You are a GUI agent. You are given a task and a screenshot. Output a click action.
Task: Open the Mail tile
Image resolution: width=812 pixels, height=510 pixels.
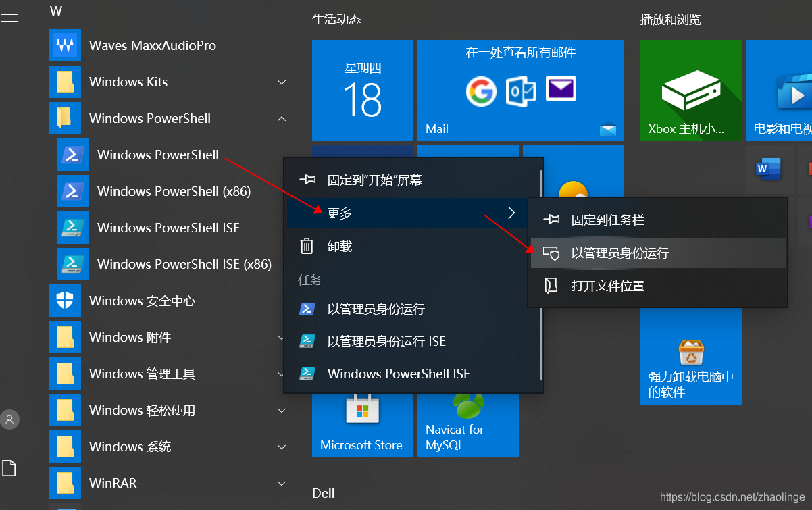point(521,91)
